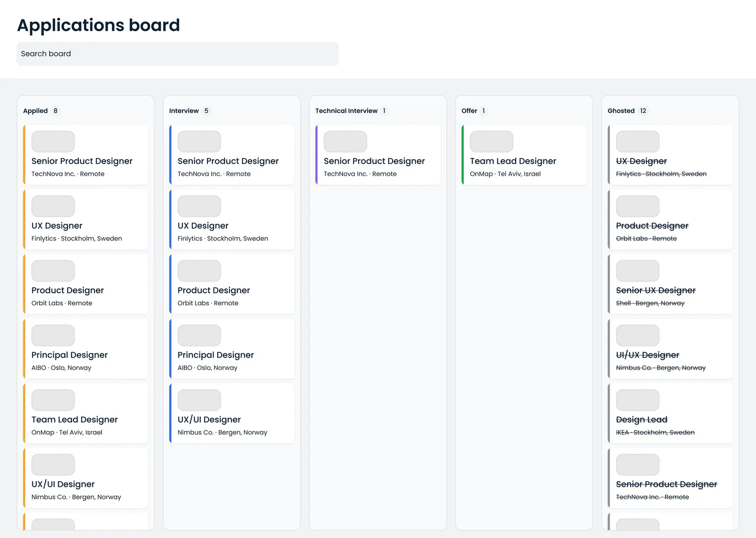The height and width of the screenshot is (538, 756).
Task: Select the Product Designer Orbit Labs card in Applied
Action: click(85, 284)
